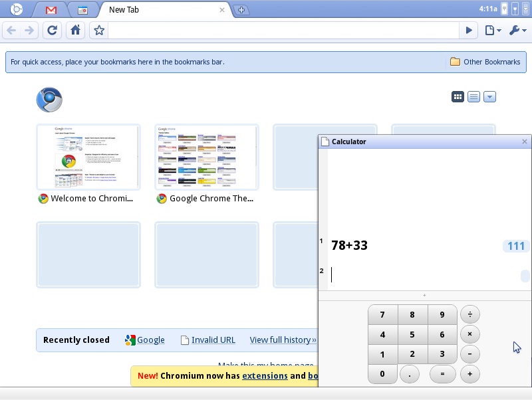Switch to list view

coord(473,97)
